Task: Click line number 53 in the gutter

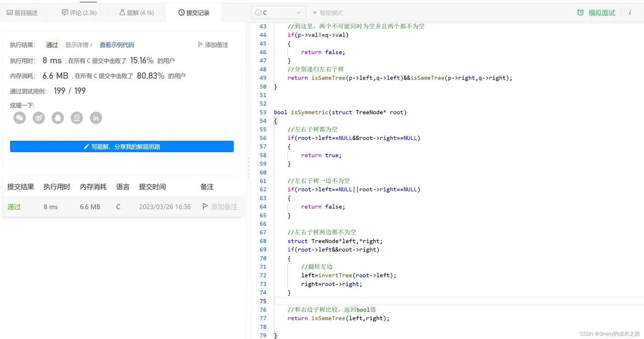Action: point(263,112)
